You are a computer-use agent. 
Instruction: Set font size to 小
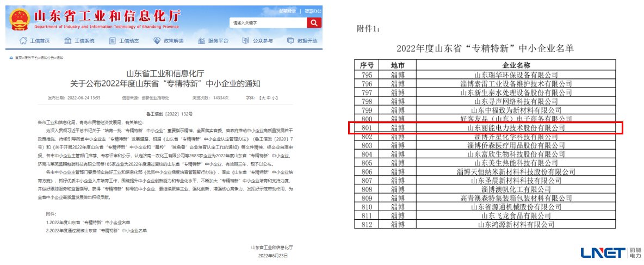[275, 97]
